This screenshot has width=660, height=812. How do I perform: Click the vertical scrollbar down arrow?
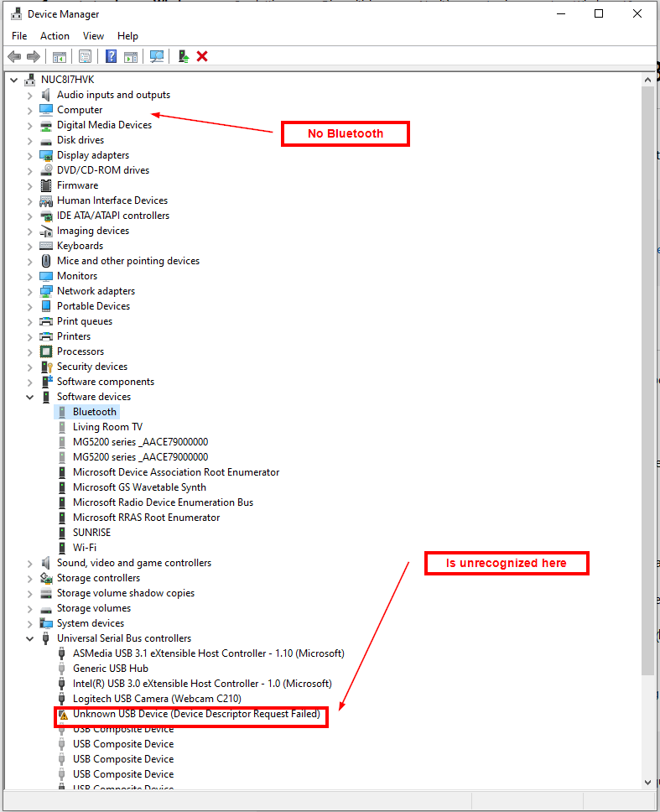[647, 783]
